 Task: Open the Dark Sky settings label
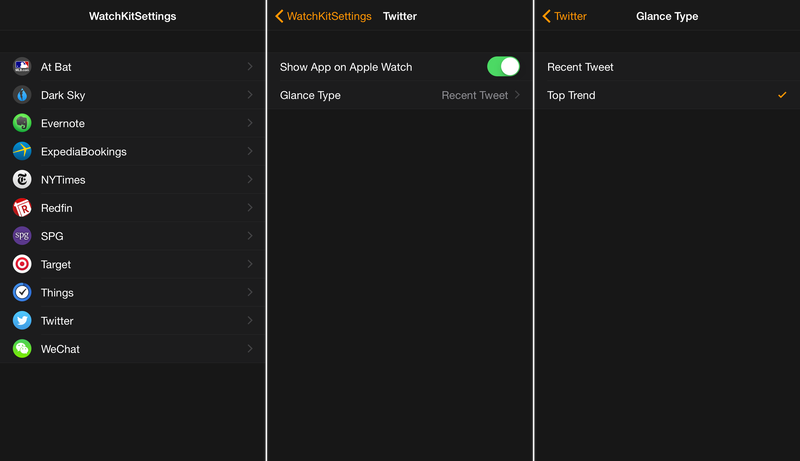(63, 95)
